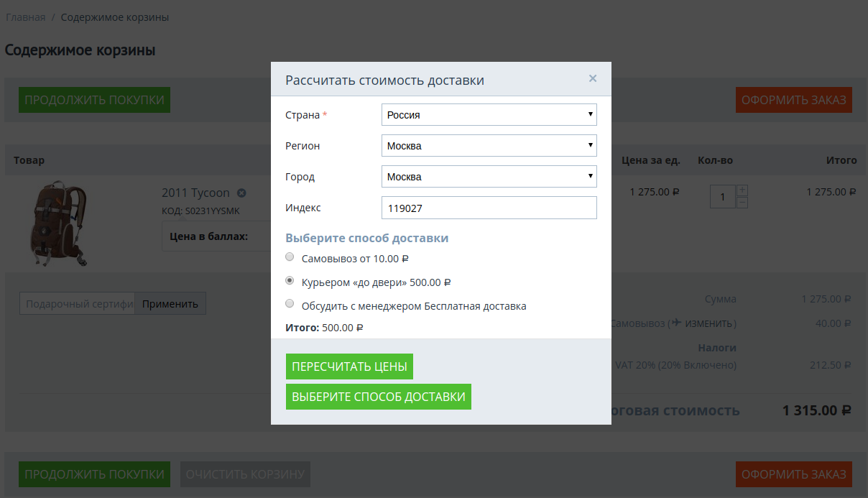The height and width of the screenshot is (498, 868).
Task: Close the delivery cost calculation dialog
Action: 593,79
